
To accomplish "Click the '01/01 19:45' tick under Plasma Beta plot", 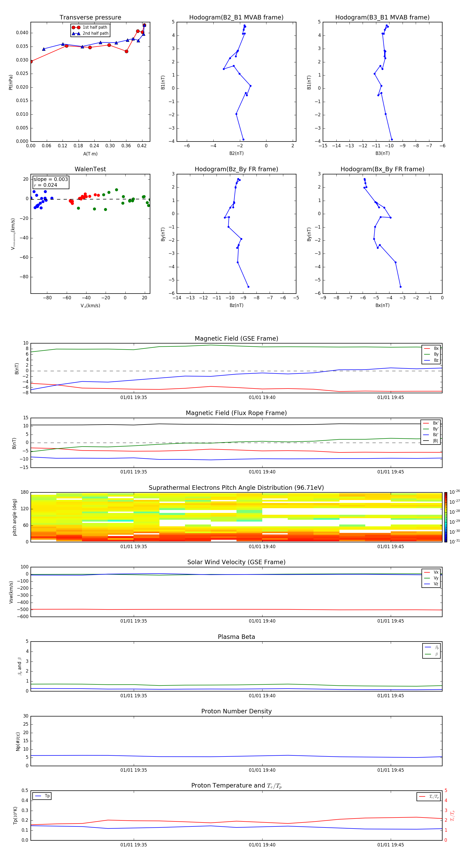I will coord(390,696).
